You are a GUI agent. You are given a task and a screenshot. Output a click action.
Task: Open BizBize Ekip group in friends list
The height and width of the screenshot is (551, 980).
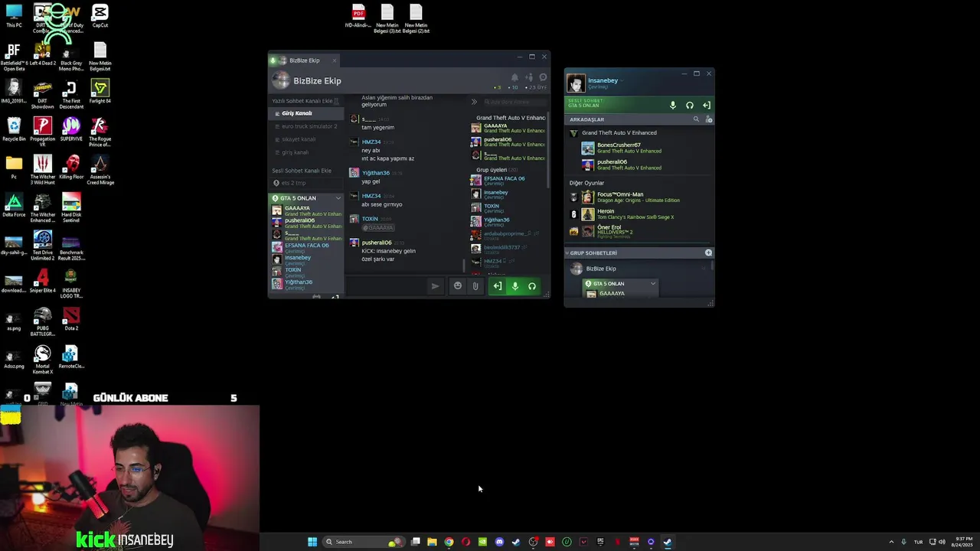[601, 269]
